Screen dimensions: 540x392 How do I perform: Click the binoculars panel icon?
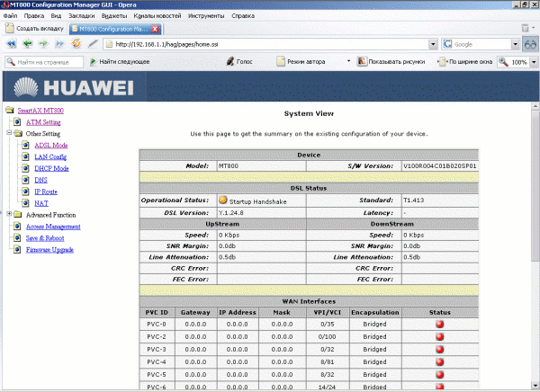(530, 45)
